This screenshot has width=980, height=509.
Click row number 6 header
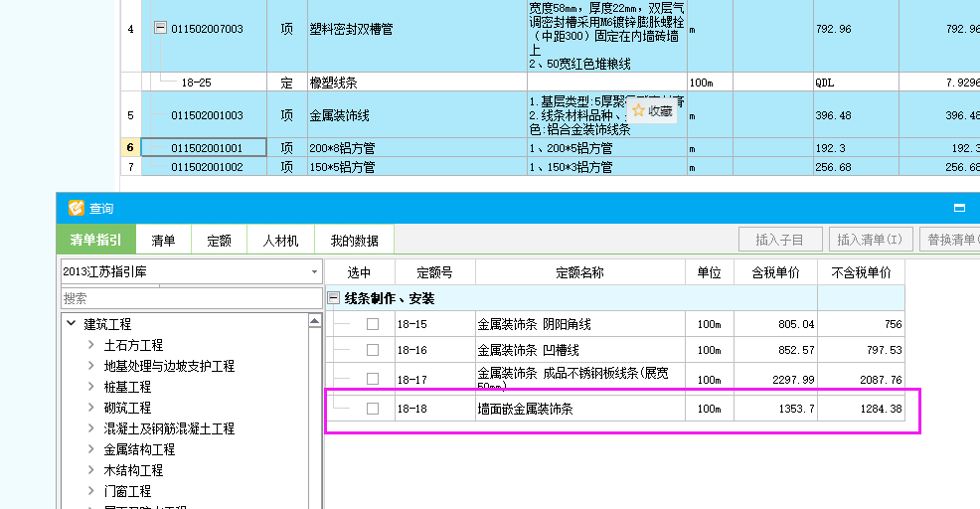coord(130,147)
